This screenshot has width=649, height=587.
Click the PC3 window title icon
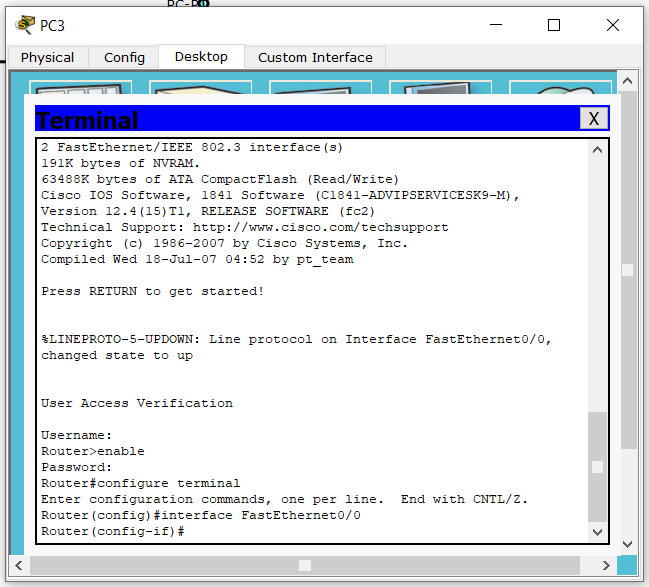click(24, 25)
